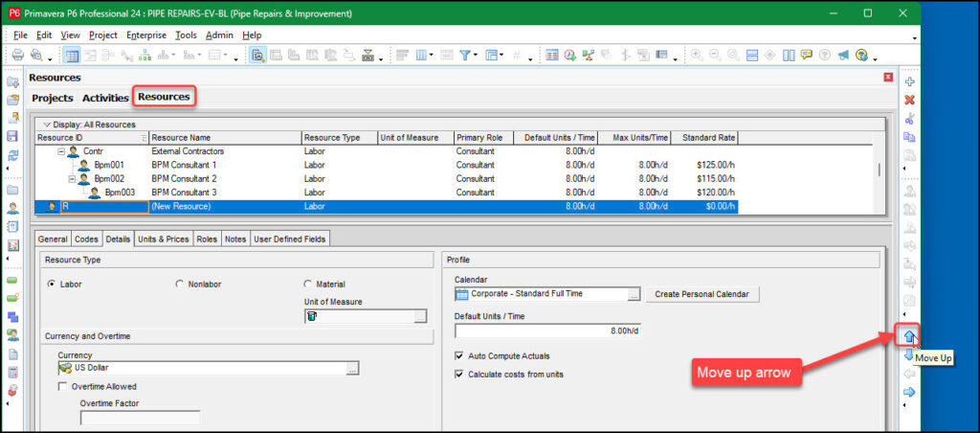
Task: Open the Help globe icon
Action: point(862,55)
